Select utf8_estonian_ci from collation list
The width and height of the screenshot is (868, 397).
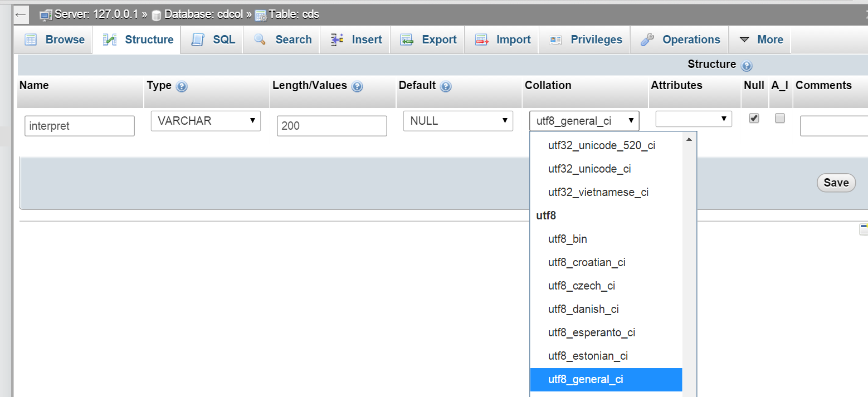coord(606,356)
